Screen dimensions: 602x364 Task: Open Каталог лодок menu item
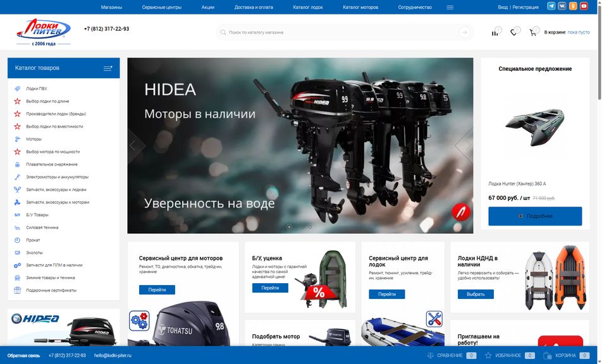[x=308, y=8]
